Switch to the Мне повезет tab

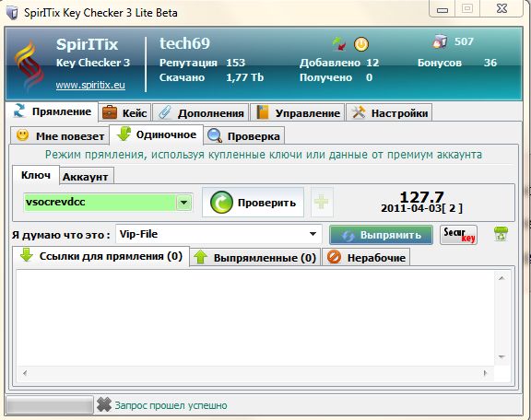pos(60,136)
